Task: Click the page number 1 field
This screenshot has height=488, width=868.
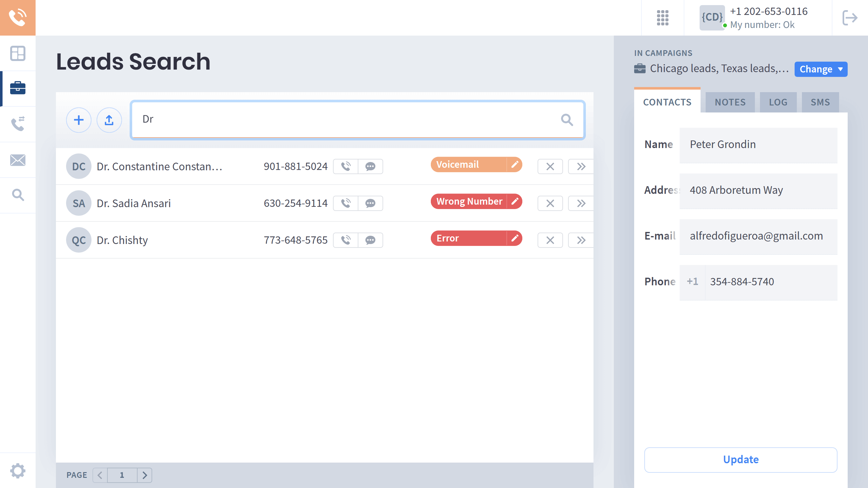Action: (122, 475)
